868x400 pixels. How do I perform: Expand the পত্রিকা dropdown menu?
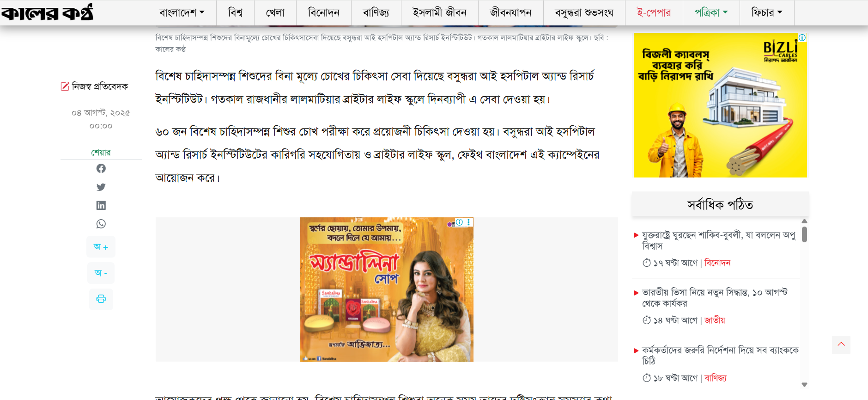[x=711, y=12]
